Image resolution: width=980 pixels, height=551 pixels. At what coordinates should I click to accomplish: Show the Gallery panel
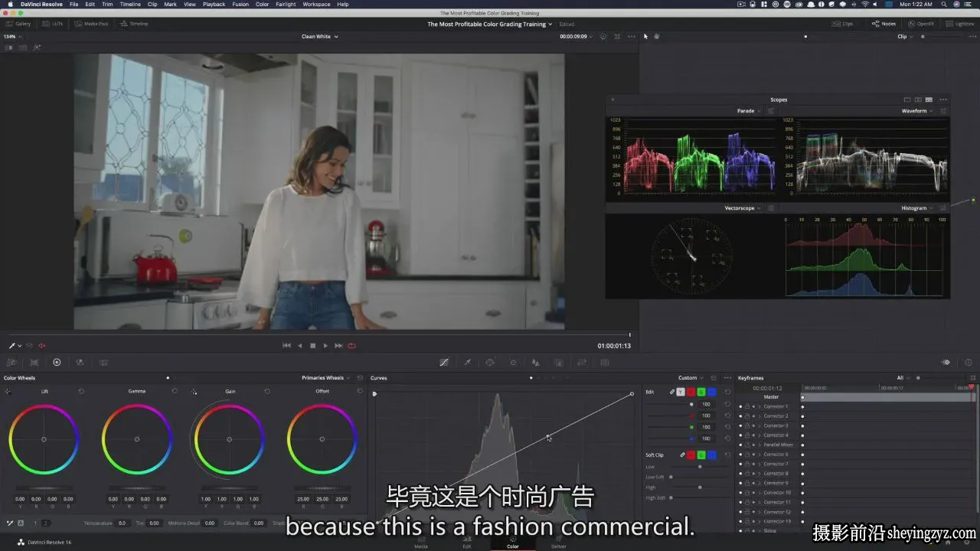coord(18,24)
